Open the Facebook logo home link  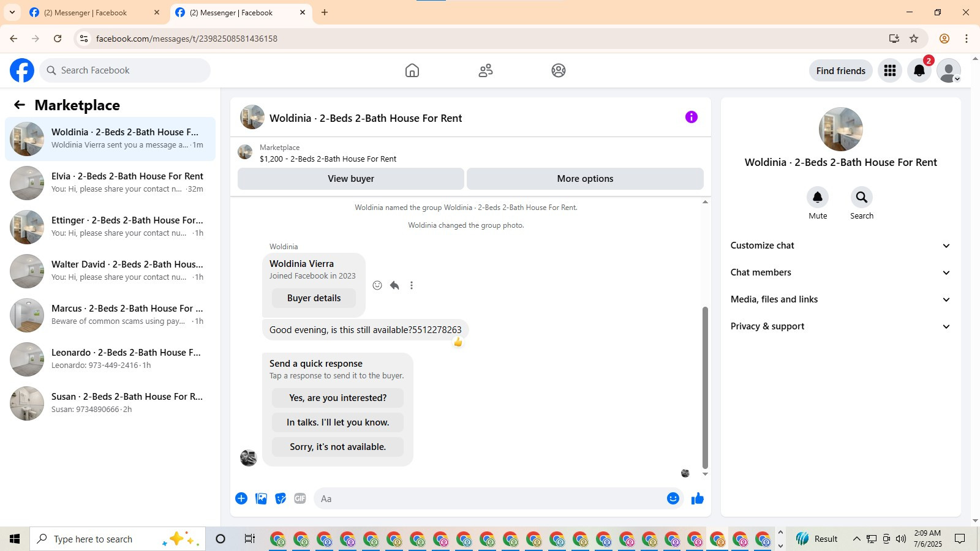(x=22, y=70)
